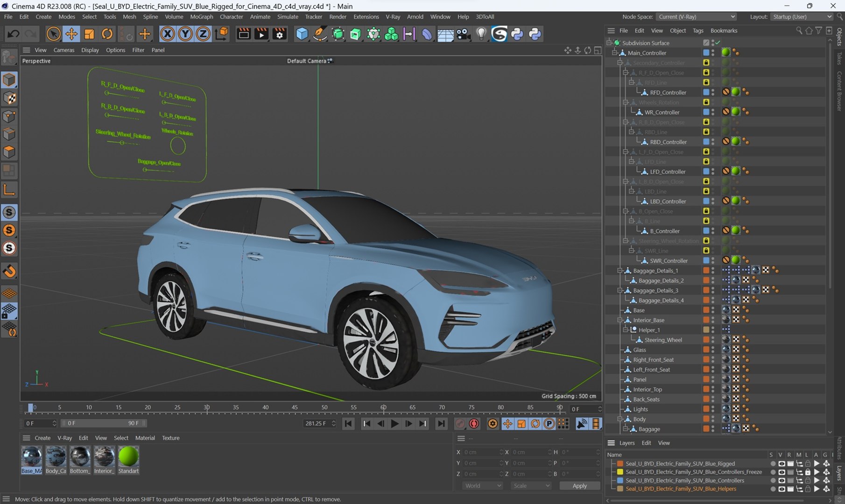The width and height of the screenshot is (845, 504).
Task: Add a Cube primitive object
Action: pyautogui.click(x=302, y=34)
